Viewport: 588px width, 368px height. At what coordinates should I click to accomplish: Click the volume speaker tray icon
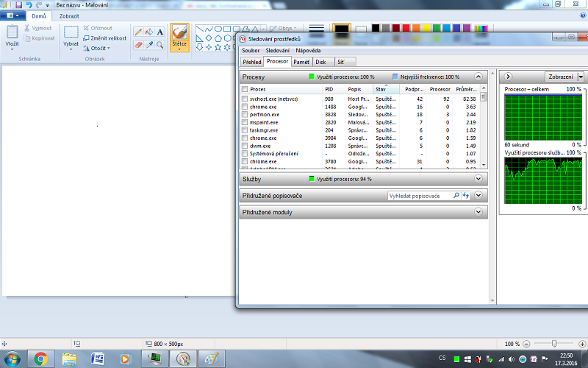(512, 359)
